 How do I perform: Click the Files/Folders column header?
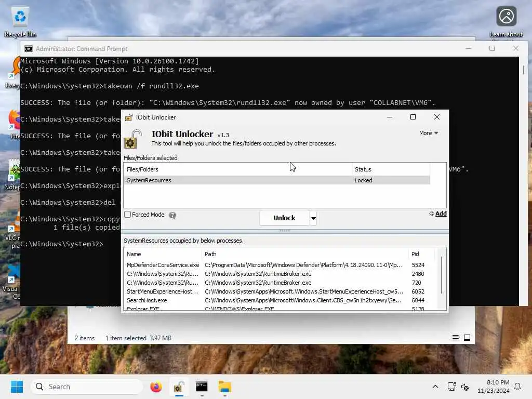(237, 169)
